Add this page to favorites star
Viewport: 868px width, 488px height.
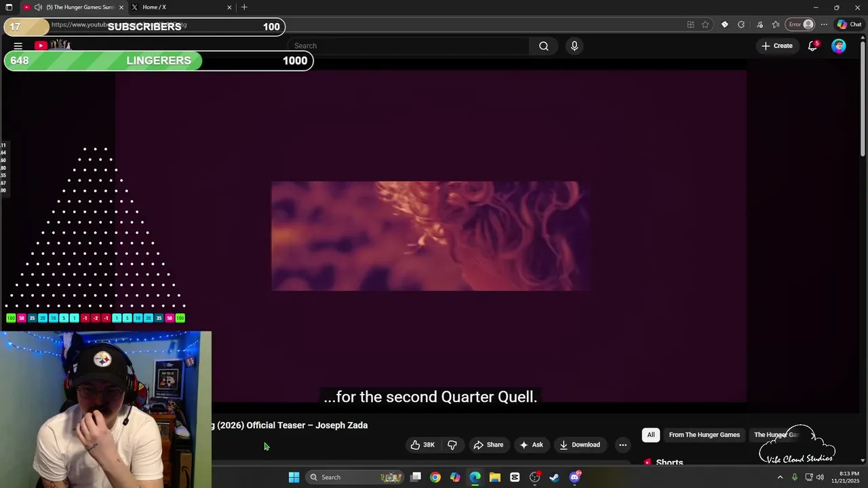click(x=705, y=24)
